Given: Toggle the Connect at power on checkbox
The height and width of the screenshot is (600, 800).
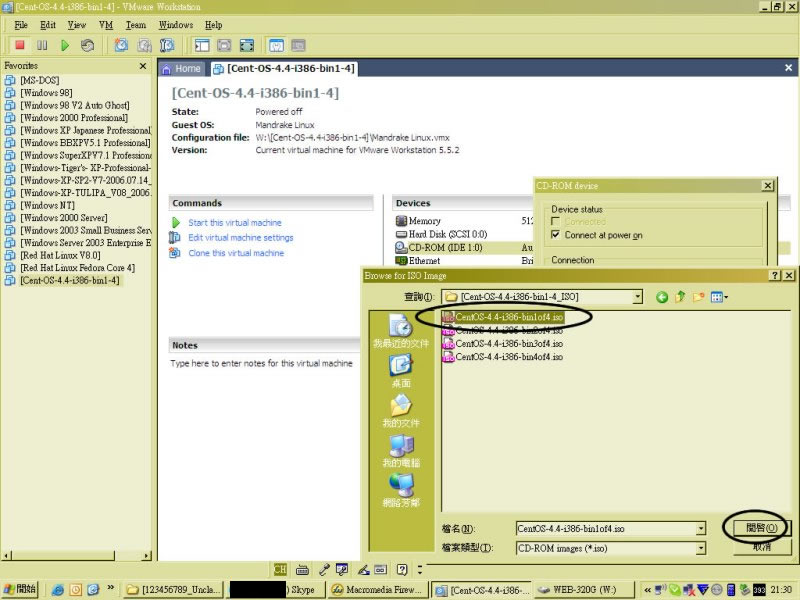Looking at the screenshot, I should click(x=556, y=235).
